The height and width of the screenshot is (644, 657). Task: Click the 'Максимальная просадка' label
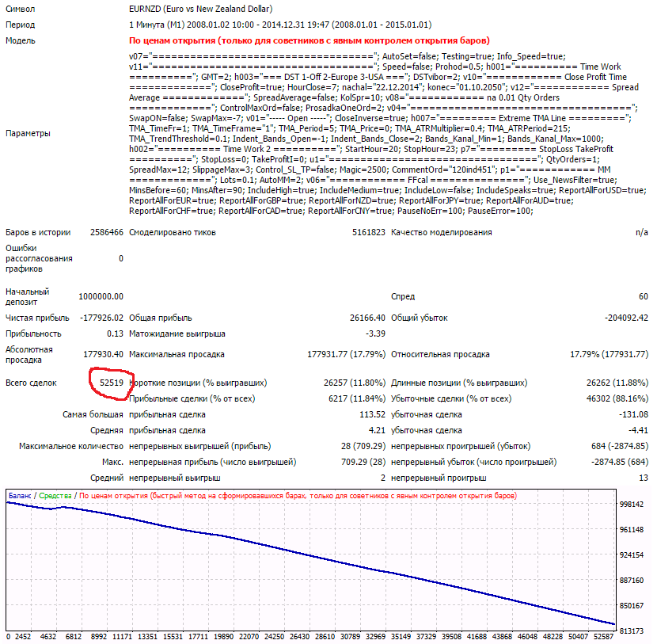tap(177, 354)
